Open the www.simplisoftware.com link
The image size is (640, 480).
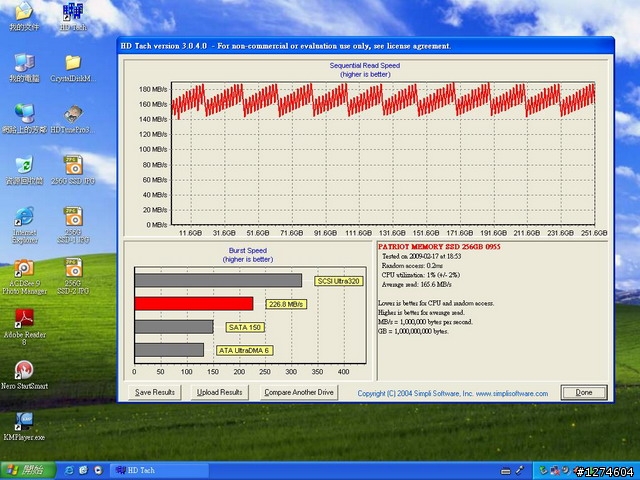coord(512,393)
